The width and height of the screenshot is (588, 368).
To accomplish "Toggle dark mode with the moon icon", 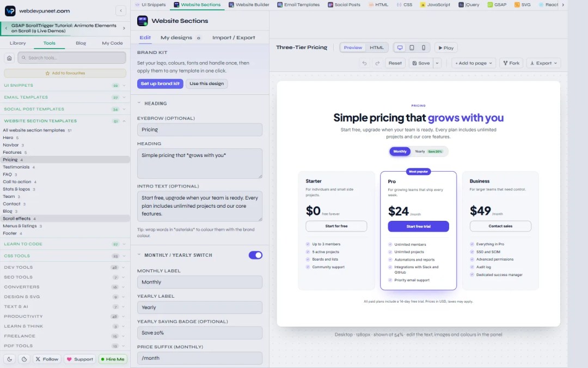I will (x=10, y=359).
